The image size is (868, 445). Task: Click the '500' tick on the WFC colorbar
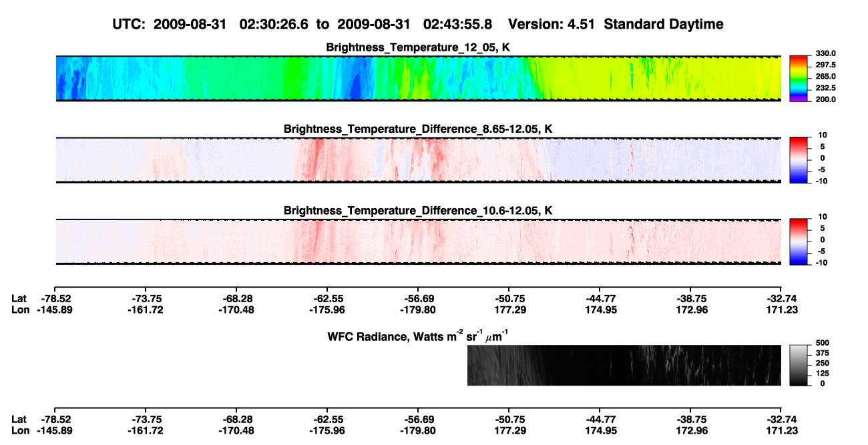823,344
